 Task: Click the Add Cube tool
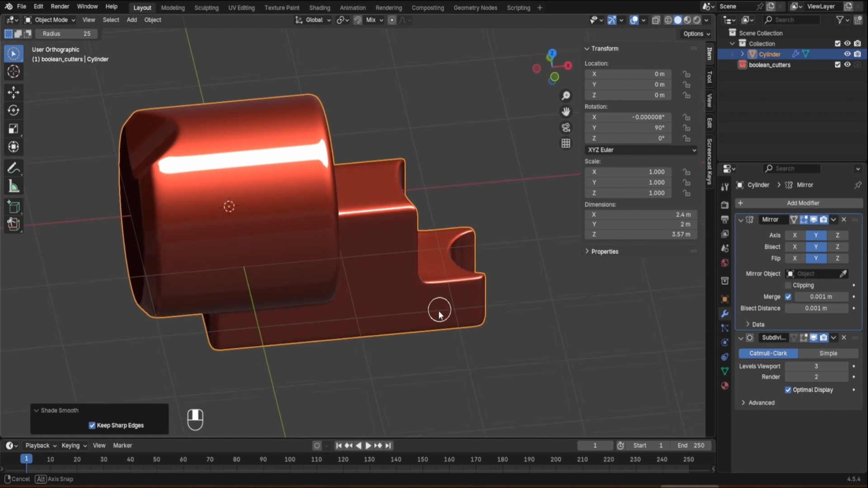click(13, 207)
